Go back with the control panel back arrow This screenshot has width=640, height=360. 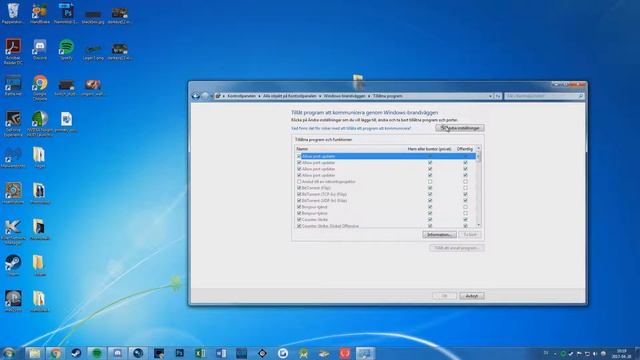click(196, 96)
